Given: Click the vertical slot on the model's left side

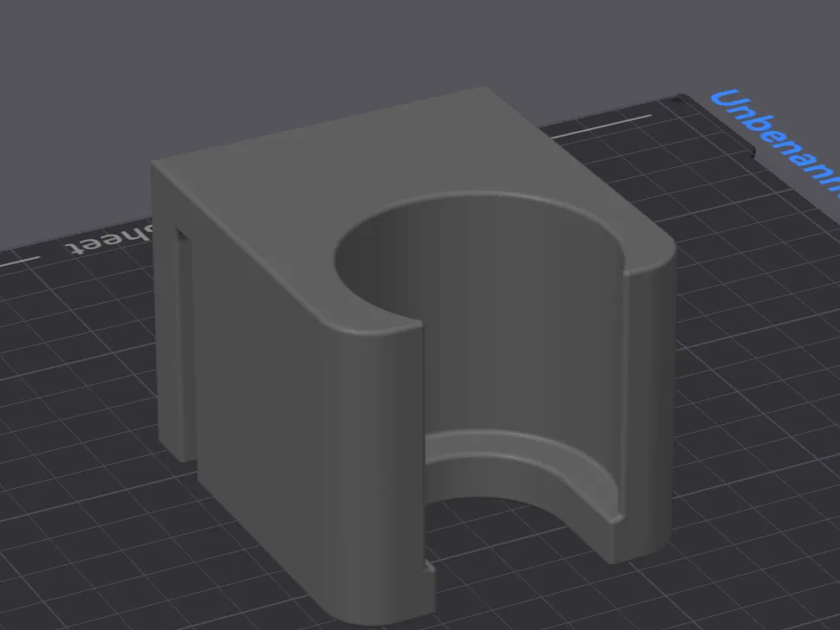Looking at the screenshot, I should 182,343.
